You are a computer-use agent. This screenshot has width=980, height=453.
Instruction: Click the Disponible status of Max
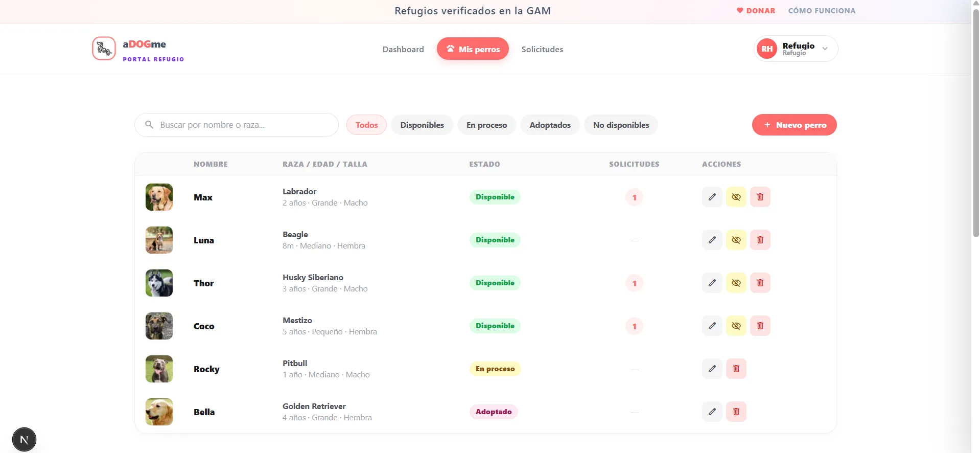tap(495, 197)
